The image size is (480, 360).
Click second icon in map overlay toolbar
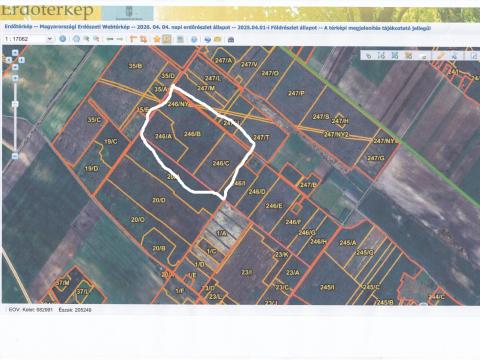click(382, 55)
